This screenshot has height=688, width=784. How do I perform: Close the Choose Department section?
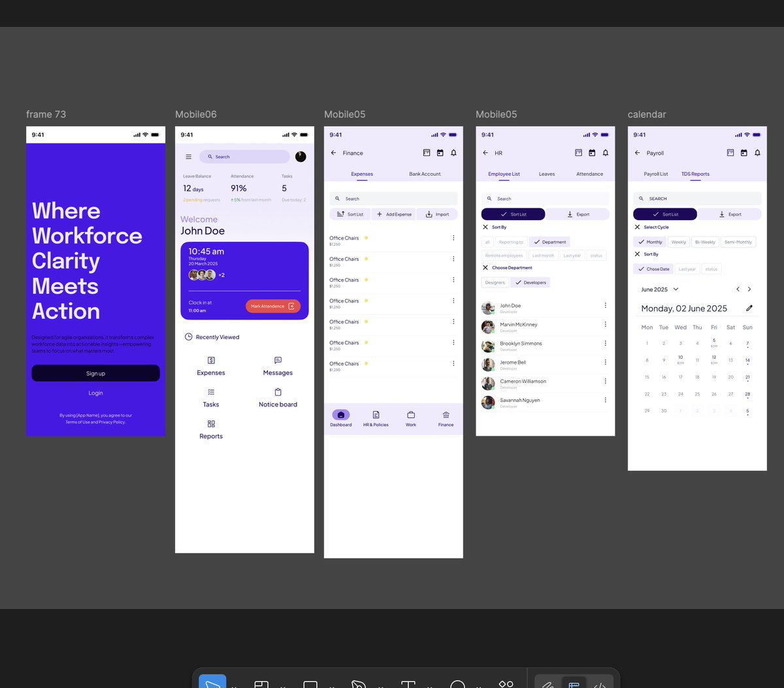(x=485, y=268)
